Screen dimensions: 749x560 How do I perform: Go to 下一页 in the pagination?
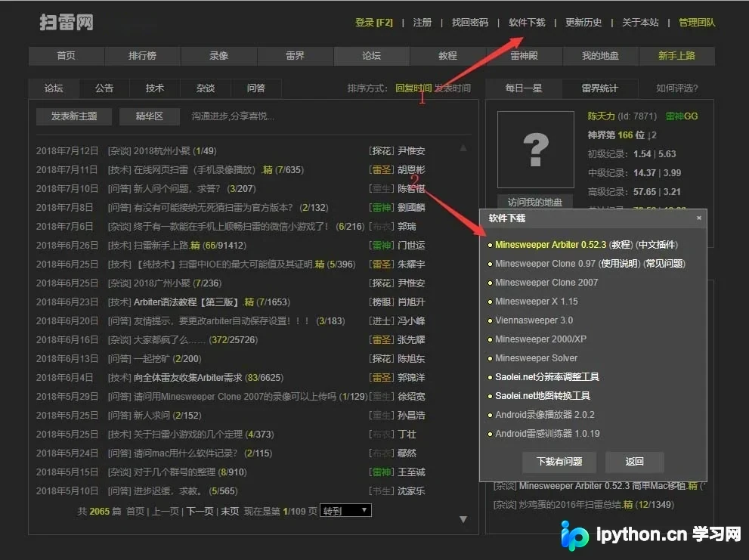pyautogui.click(x=200, y=512)
